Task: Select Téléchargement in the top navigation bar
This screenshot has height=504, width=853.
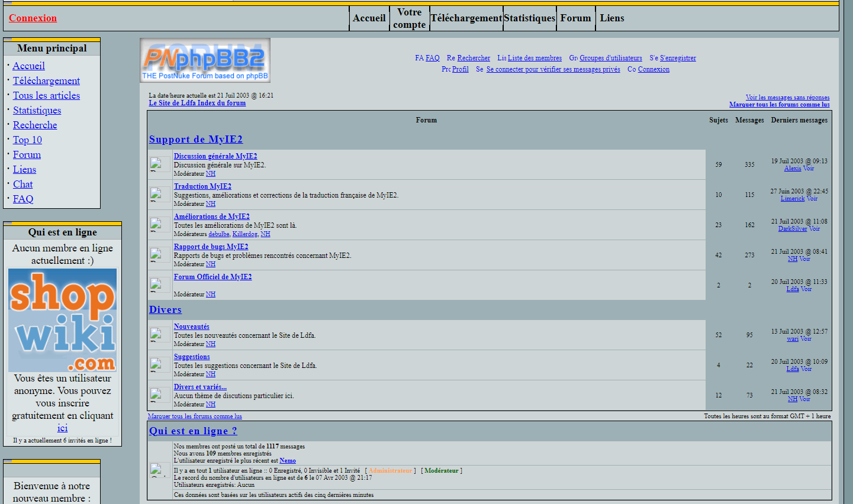Action: point(466,18)
